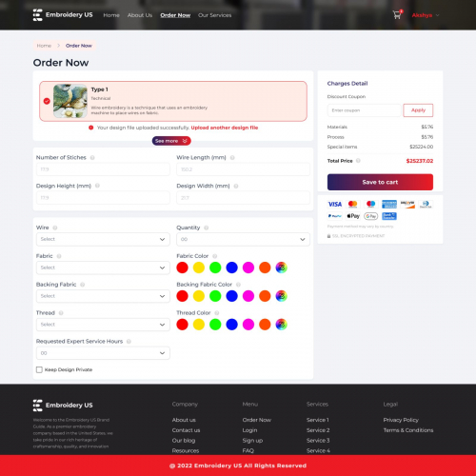Click the Google Pay payment icon
This screenshot has height=476, width=476.
[371, 216]
